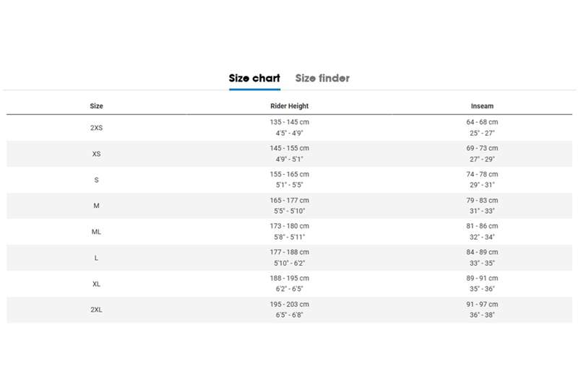Click the 195 - 203 cm rider height
Viewport: 578px width, 392px height.
coord(289,304)
